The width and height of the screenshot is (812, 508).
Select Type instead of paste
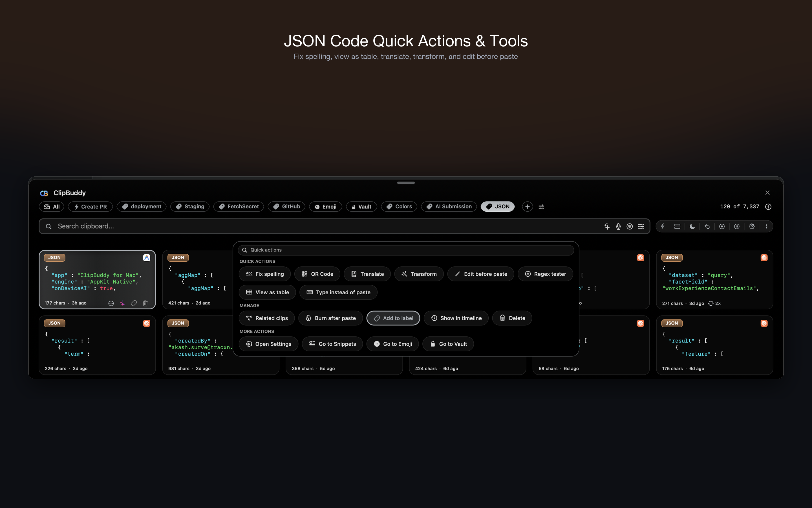coord(338,292)
